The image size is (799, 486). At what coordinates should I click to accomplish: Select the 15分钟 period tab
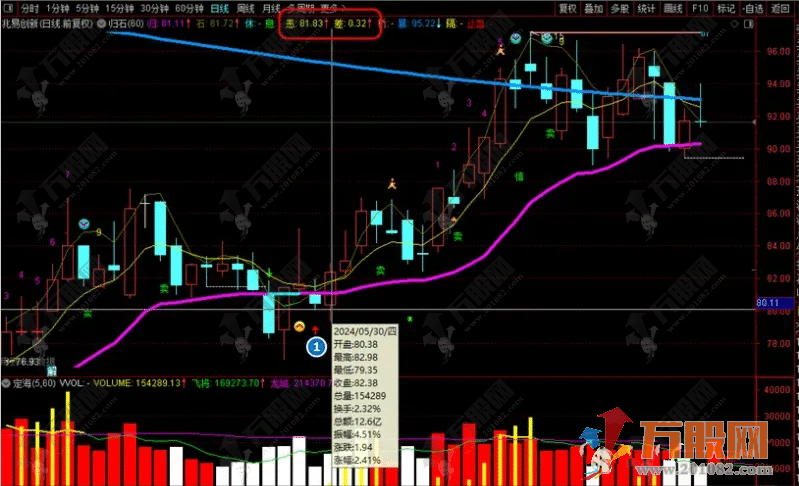[x=120, y=9]
